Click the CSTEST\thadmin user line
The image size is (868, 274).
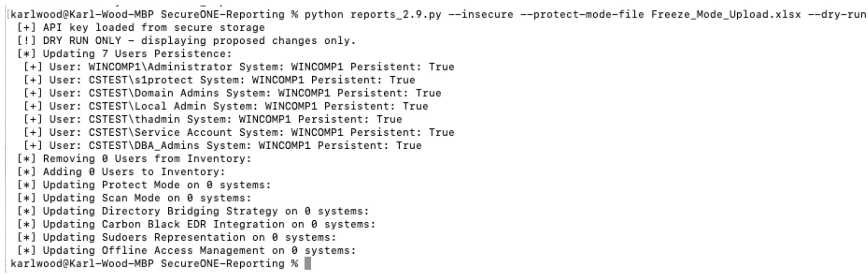pyautogui.click(x=213, y=120)
